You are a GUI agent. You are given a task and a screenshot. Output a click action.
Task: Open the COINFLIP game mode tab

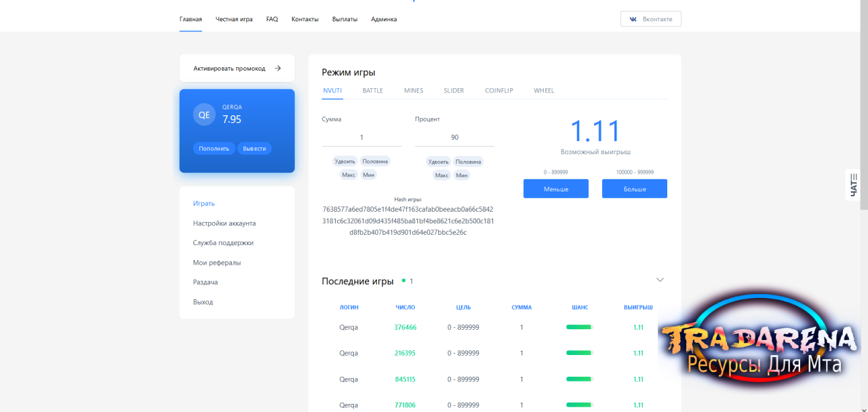coord(499,90)
